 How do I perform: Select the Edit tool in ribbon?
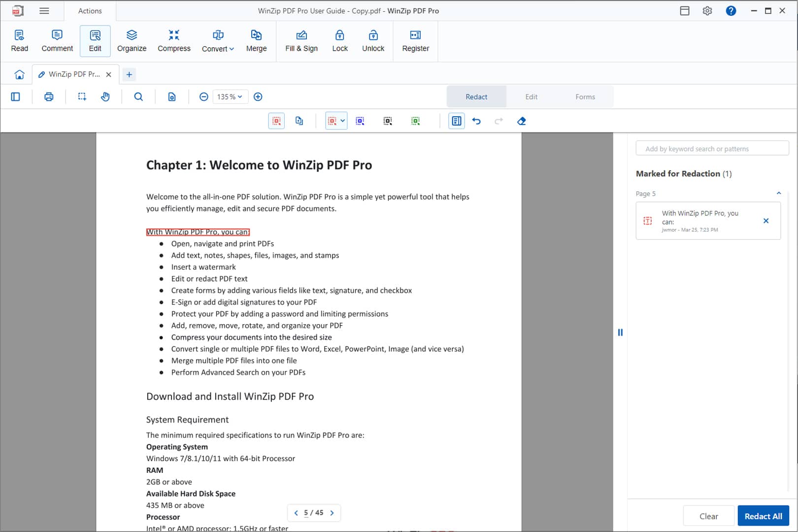(x=95, y=41)
